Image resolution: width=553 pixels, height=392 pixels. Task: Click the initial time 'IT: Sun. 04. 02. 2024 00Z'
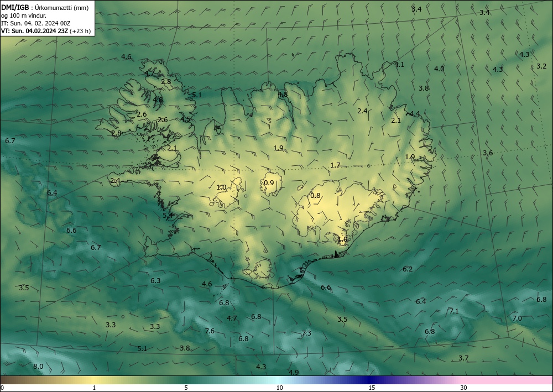(x=35, y=23)
